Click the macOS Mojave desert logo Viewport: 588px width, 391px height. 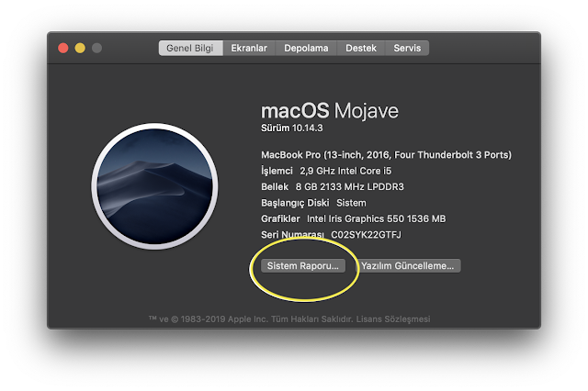[154, 186]
